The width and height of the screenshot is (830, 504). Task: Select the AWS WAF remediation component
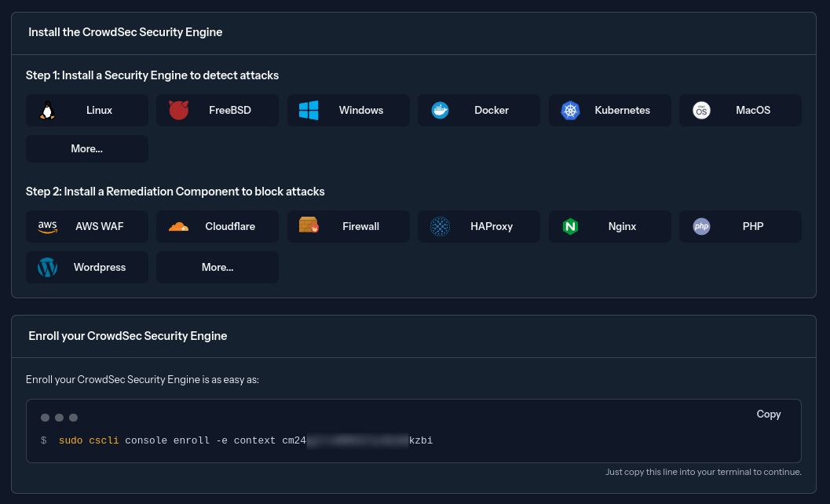pyautogui.click(x=87, y=227)
